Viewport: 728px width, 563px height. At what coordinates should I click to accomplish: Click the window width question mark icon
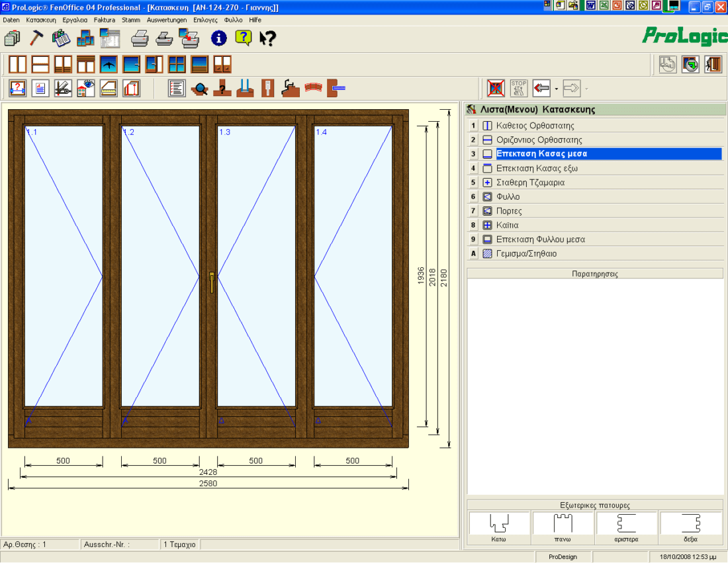[x=18, y=88]
